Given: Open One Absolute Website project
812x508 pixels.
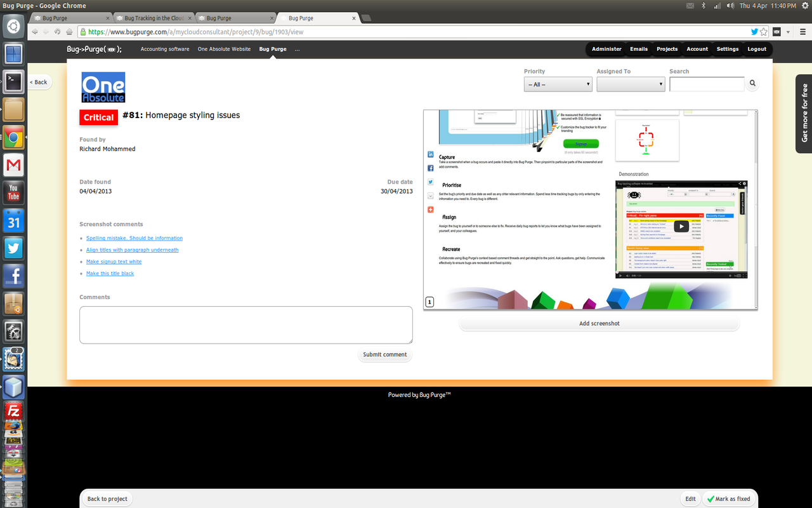Looking at the screenshot, I should 224,49.
